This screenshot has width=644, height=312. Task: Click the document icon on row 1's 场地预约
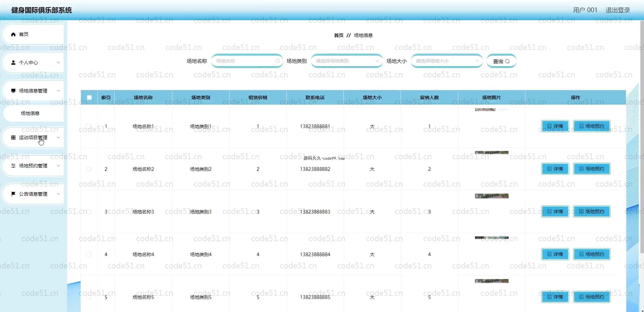tap(581, 126)
